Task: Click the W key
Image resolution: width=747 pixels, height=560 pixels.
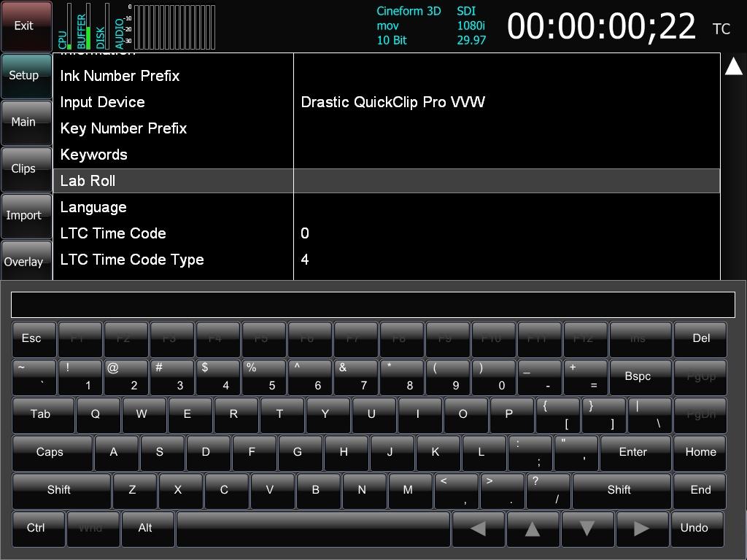Action: (144, 415)
